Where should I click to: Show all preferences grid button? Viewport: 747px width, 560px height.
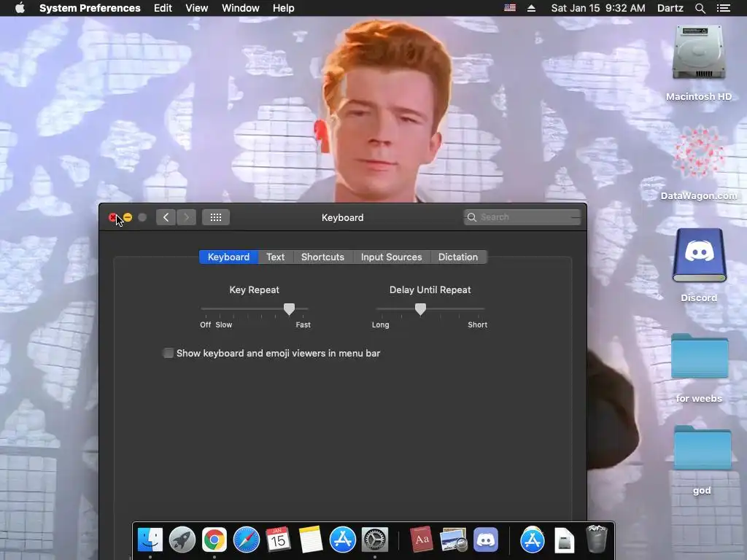[216, 217]
